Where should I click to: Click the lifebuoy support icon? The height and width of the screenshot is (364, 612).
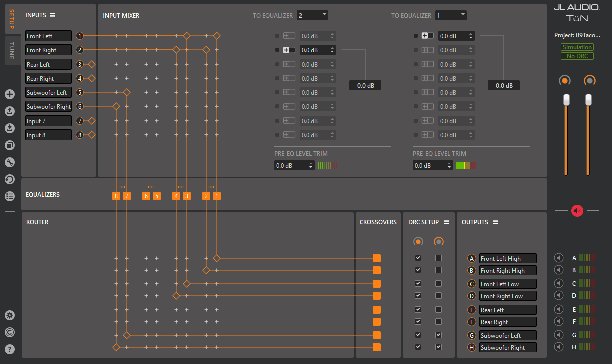[10, 332]
